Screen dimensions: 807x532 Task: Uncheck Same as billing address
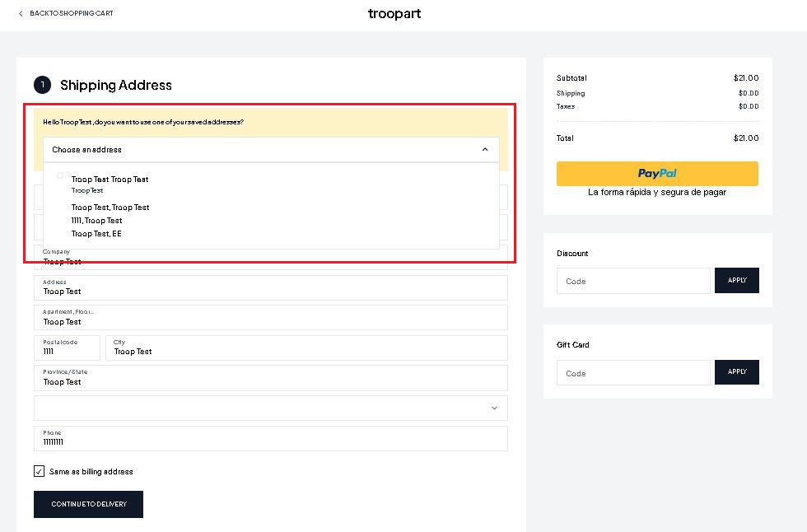pos(40,471)
